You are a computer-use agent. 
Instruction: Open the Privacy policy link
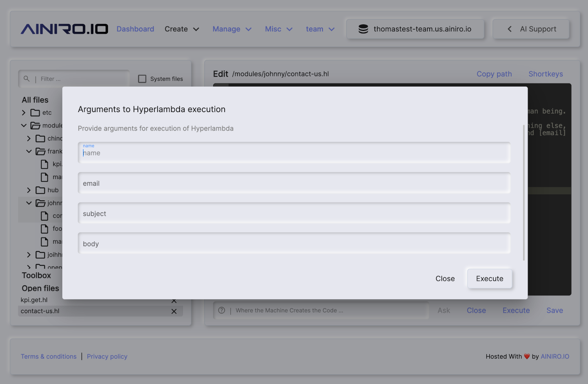pos(107,357)
